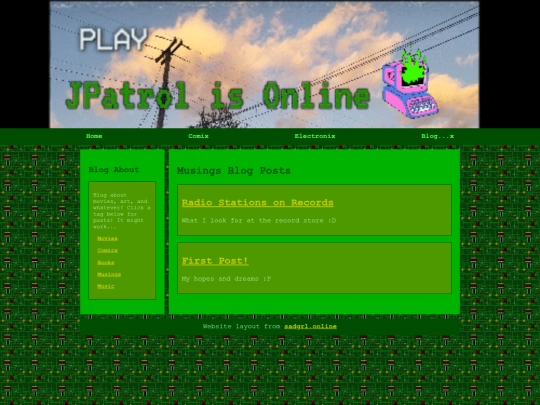Click the PLAY text in banner

pyautogui.click(x=113, y=40)
